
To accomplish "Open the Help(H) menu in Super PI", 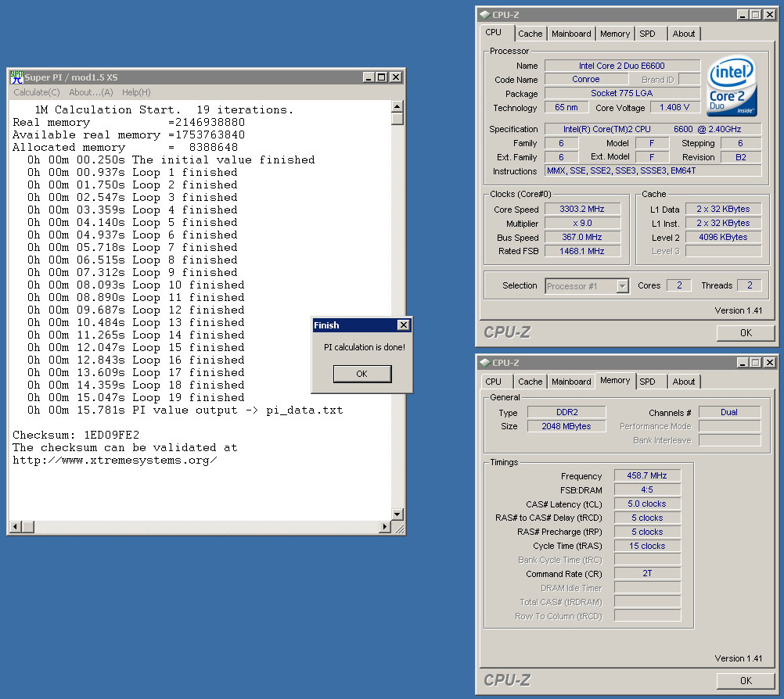I will [136, 92].
